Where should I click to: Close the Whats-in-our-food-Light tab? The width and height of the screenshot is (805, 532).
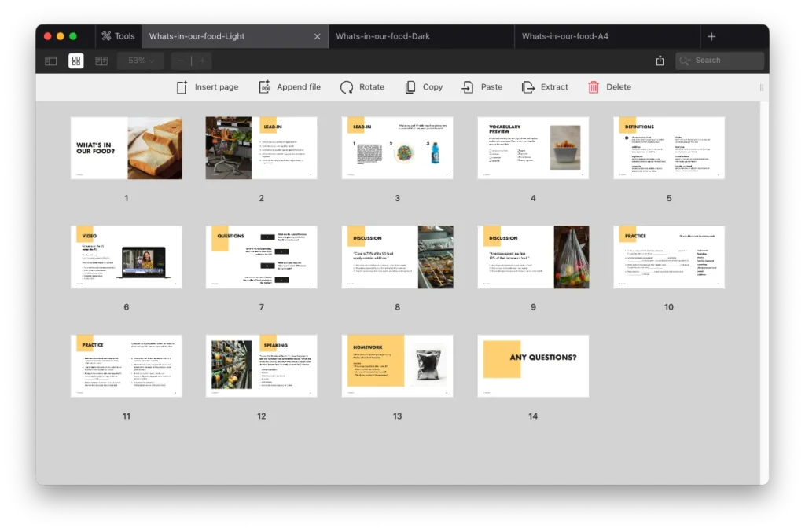pos(318,36)
